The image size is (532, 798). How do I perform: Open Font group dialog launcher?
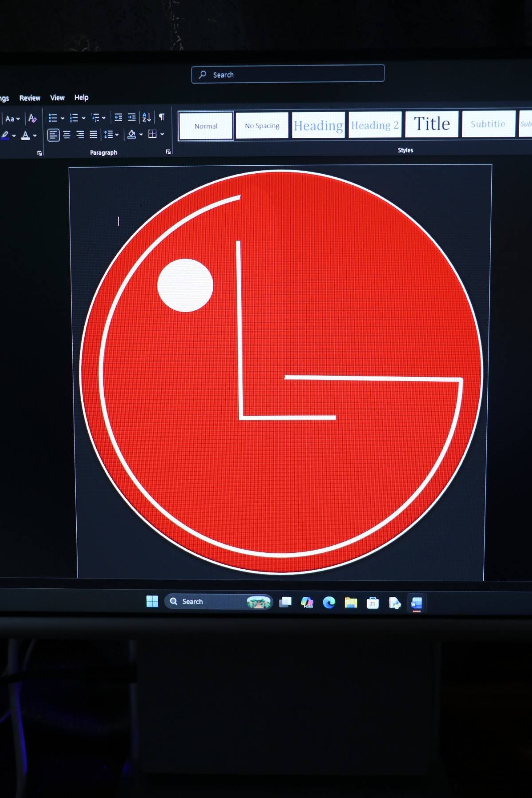click(x=39, y=153)
